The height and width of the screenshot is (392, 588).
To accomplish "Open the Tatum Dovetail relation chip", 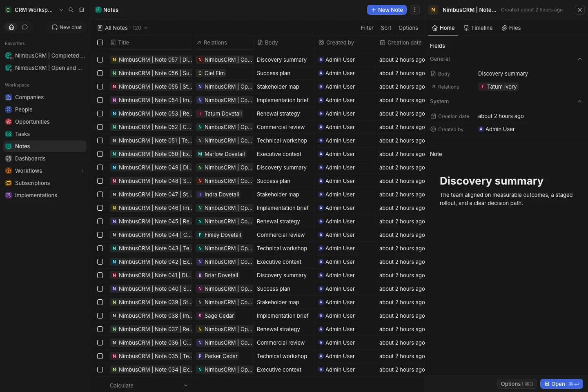I will click(x=219, y=114).
